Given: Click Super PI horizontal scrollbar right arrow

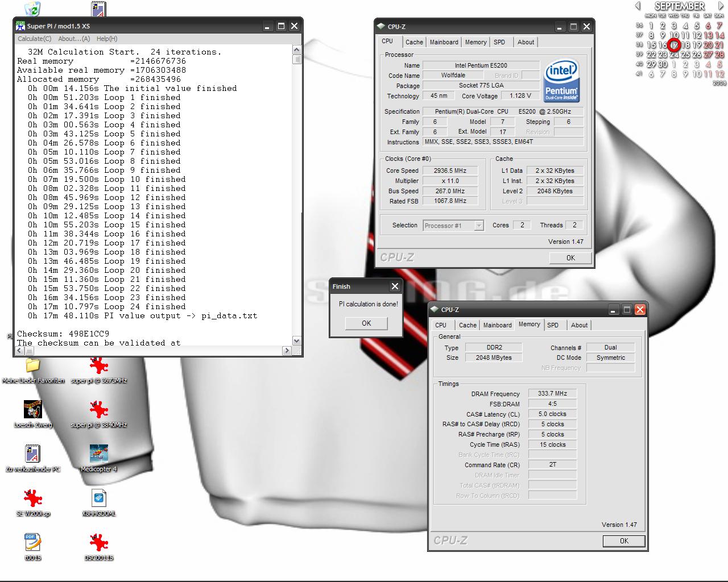Looking at the screenshot, I should pos(287,351).
